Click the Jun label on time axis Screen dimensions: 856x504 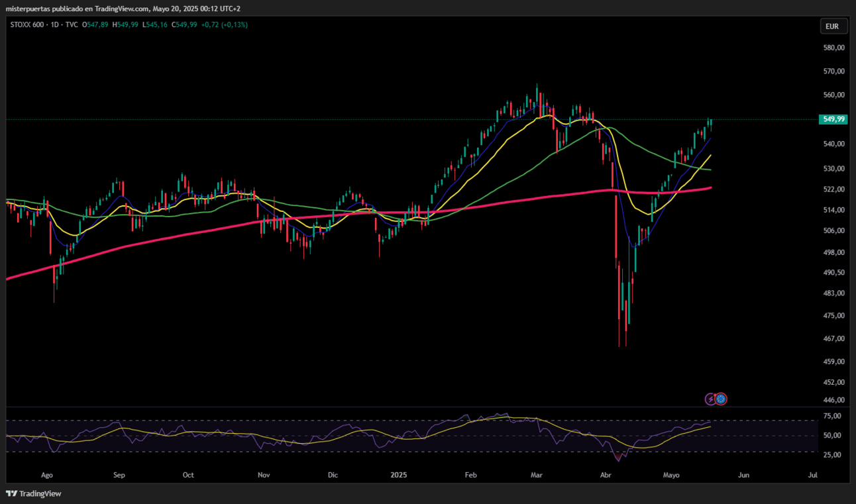click(744, 475)
